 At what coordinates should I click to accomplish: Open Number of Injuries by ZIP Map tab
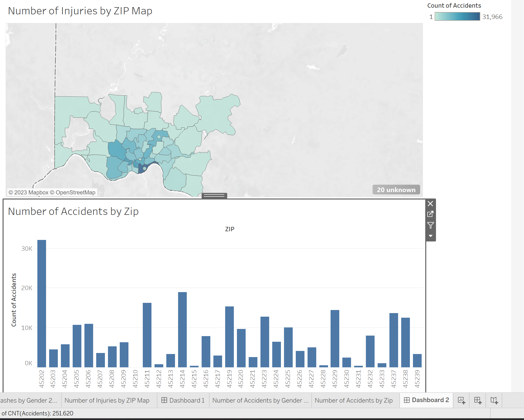[x=107, y=400]
